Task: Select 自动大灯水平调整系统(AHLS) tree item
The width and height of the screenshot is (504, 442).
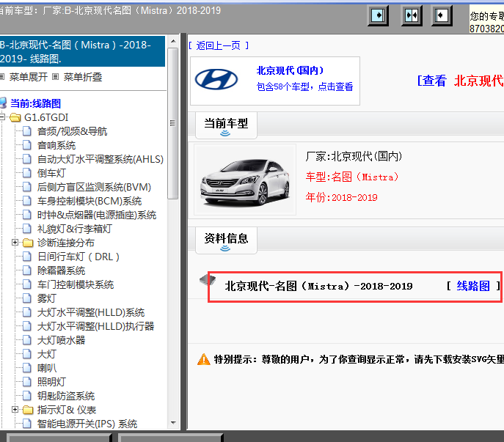Action: (x=101, y=159)
